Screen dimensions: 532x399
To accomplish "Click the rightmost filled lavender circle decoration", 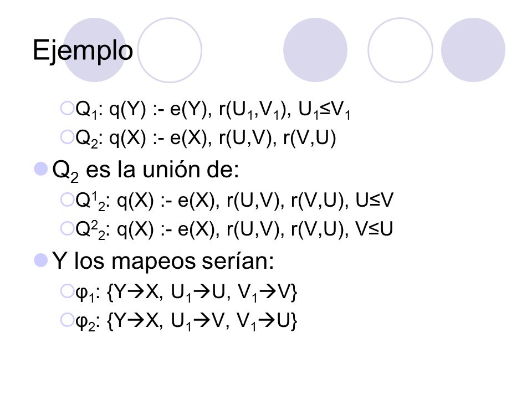I will pos(473,50).
